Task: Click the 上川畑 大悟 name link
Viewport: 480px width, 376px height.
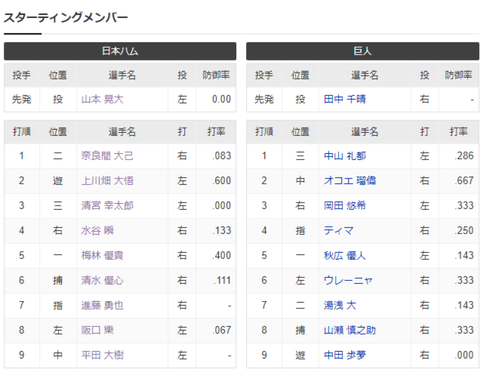Action: (107, 181)
